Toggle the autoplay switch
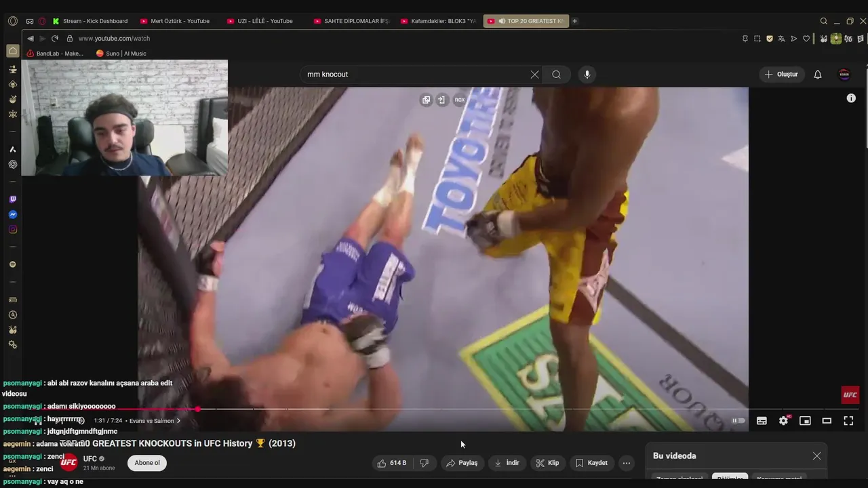This screenshot has height=488, width=868. (739, 421)
